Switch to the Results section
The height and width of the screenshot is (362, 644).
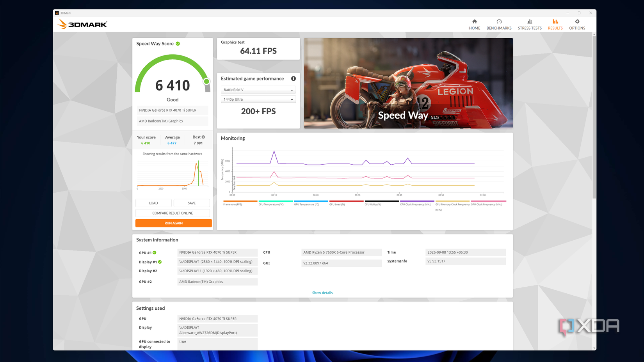pos(555,24)
